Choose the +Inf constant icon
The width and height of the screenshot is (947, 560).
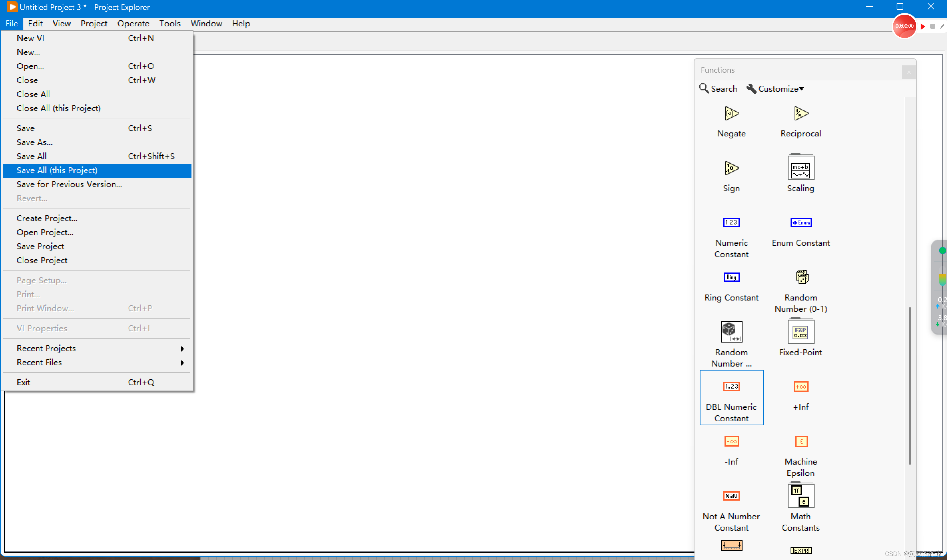pos(801,387)
